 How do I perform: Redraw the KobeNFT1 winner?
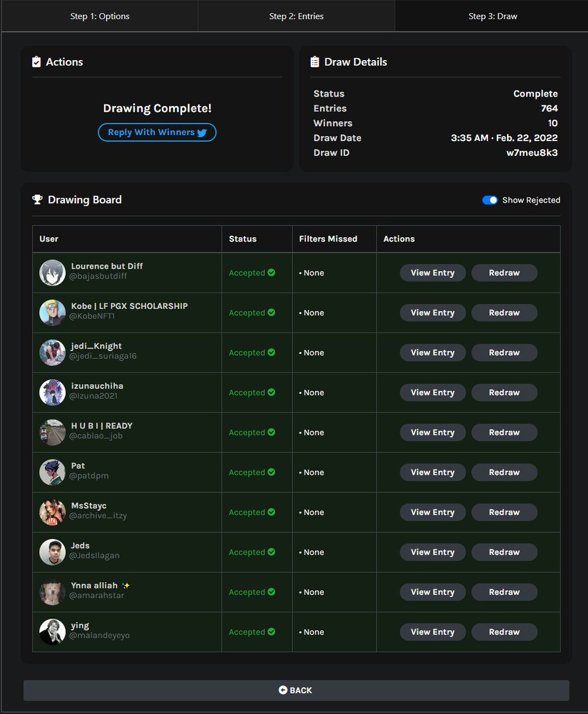tap(505, 312)
